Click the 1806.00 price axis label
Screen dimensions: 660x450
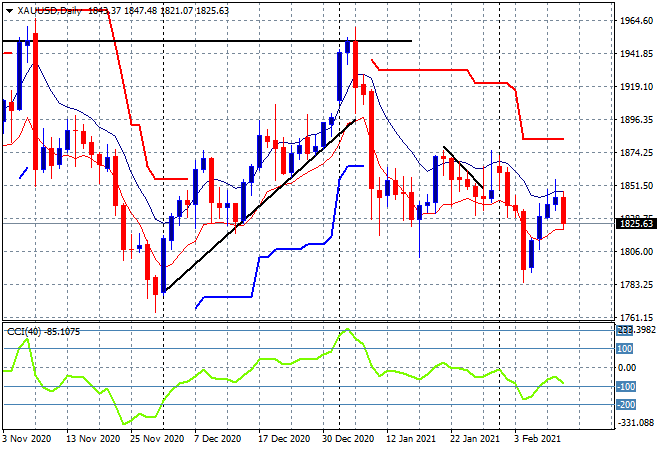(x=637, y=252)
